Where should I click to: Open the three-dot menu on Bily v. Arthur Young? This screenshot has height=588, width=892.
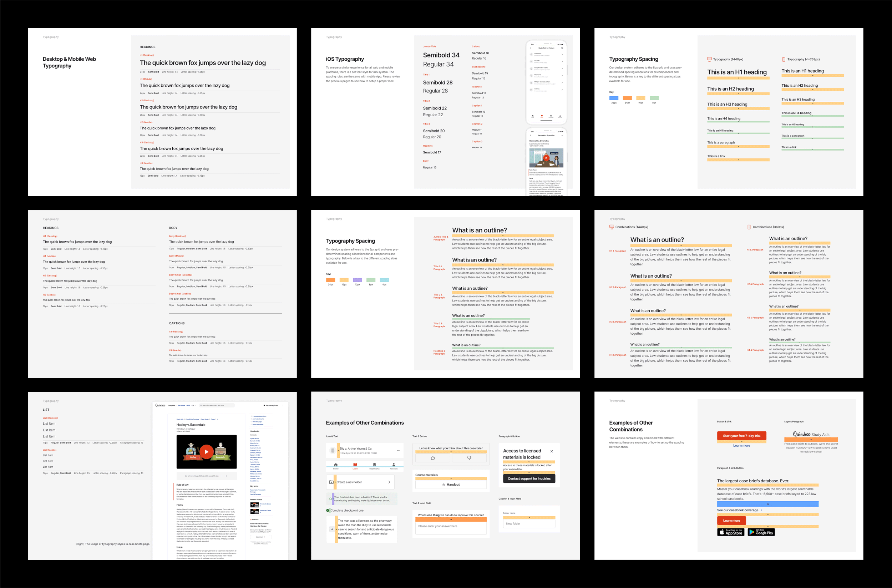click(x=398, y=450)
